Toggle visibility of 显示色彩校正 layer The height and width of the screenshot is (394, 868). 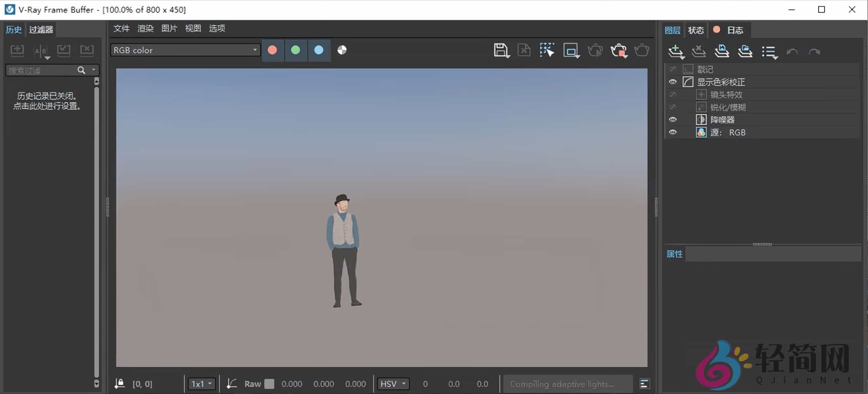tap(673, 82)
